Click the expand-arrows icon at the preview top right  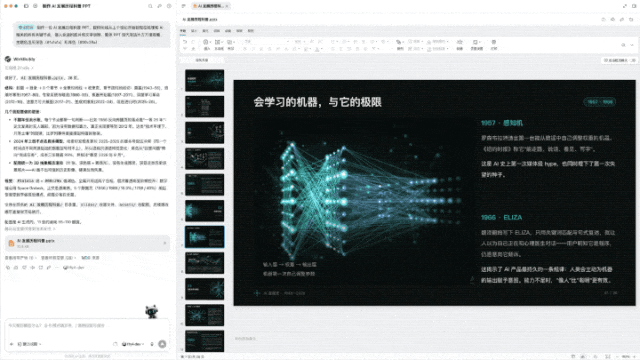coord(624,6)
